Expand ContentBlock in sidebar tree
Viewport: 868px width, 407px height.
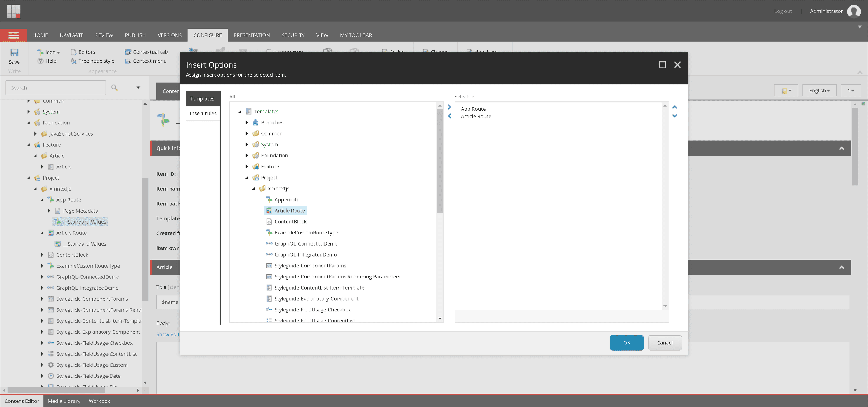point(42,255)
